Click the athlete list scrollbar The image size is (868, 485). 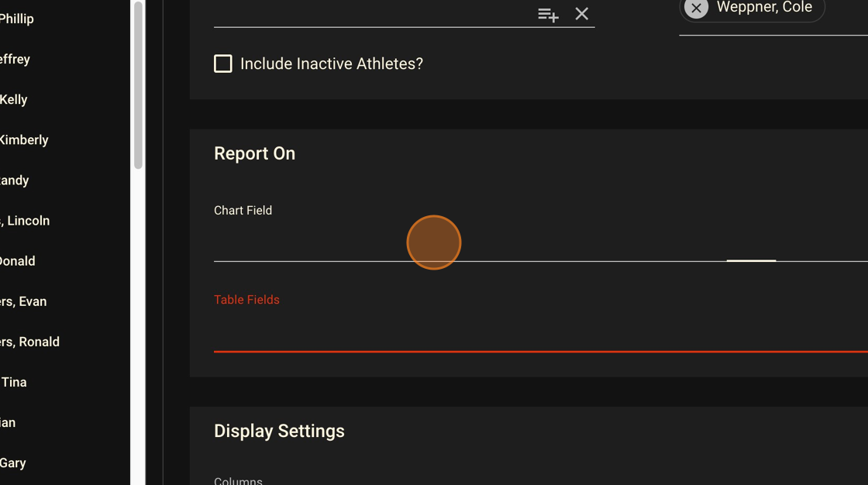click(139, 85)
